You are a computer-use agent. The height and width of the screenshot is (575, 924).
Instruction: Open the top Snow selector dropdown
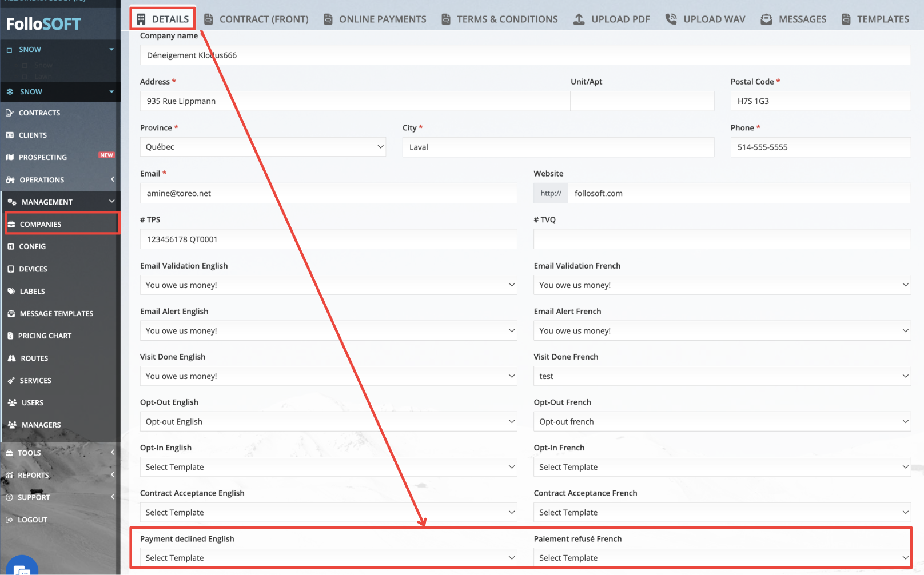point(60,50)
